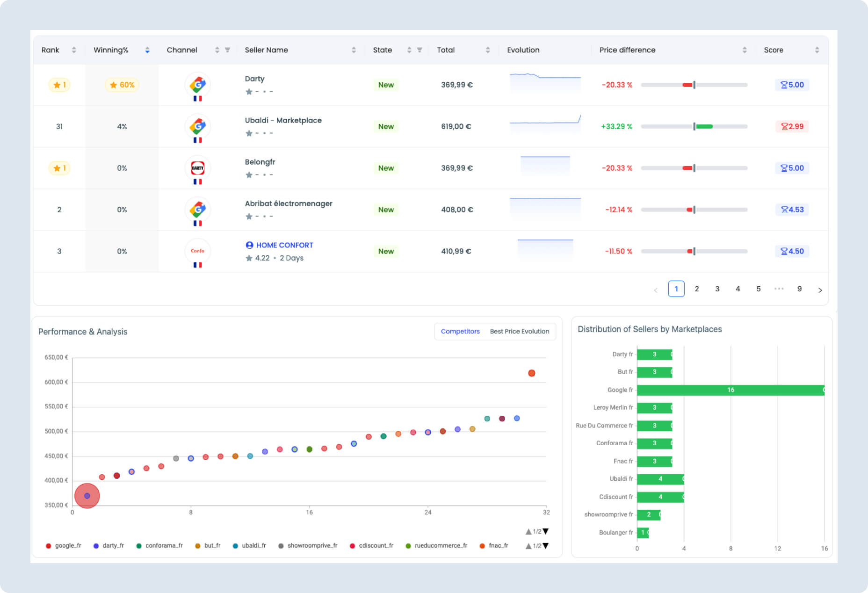The height and width of the screenshot is (593, 868).
Task: Click the New state tag for Darty
Action: (x=386, y=85)
